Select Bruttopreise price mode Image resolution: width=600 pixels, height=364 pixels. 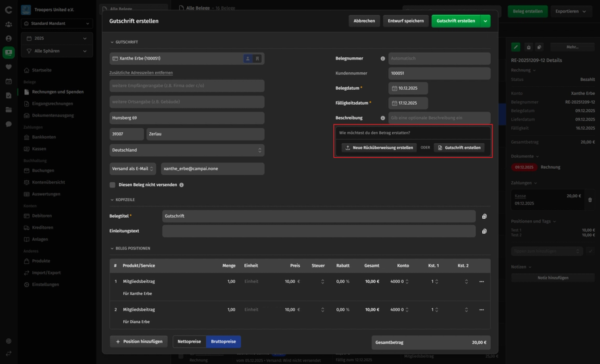(x=223, y=342)
